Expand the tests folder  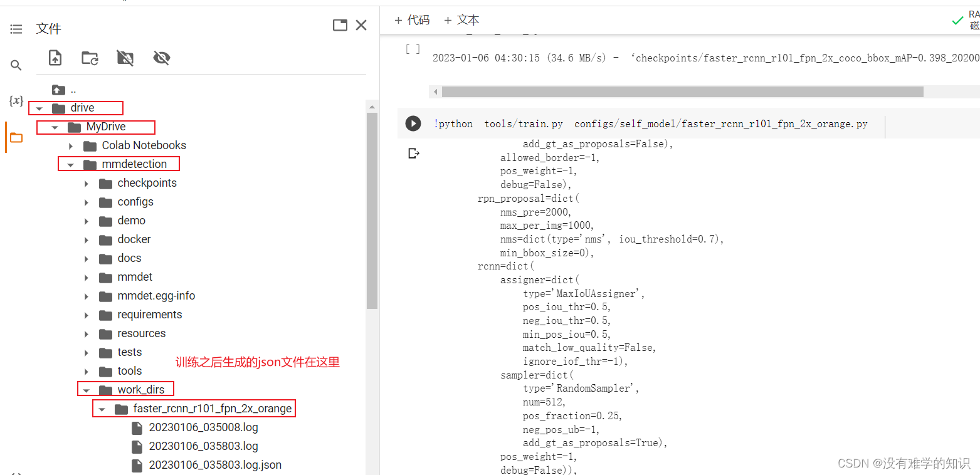click(x=87, y=353)
